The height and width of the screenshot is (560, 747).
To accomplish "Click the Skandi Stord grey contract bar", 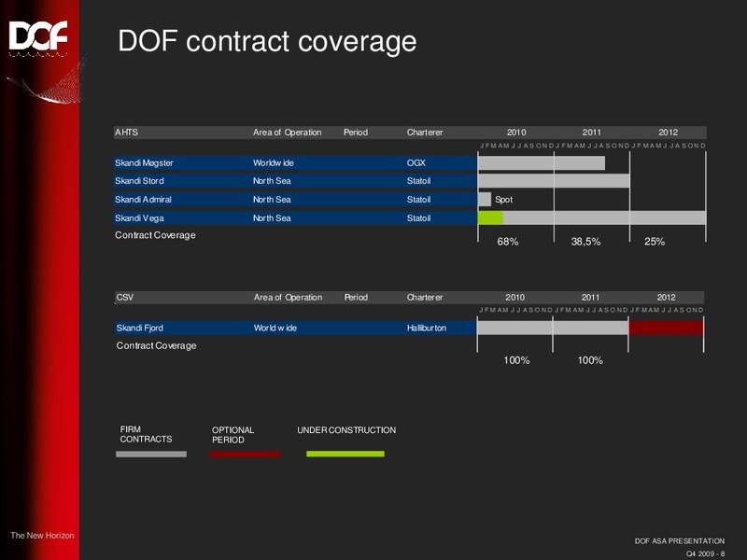I will [554, 181].
